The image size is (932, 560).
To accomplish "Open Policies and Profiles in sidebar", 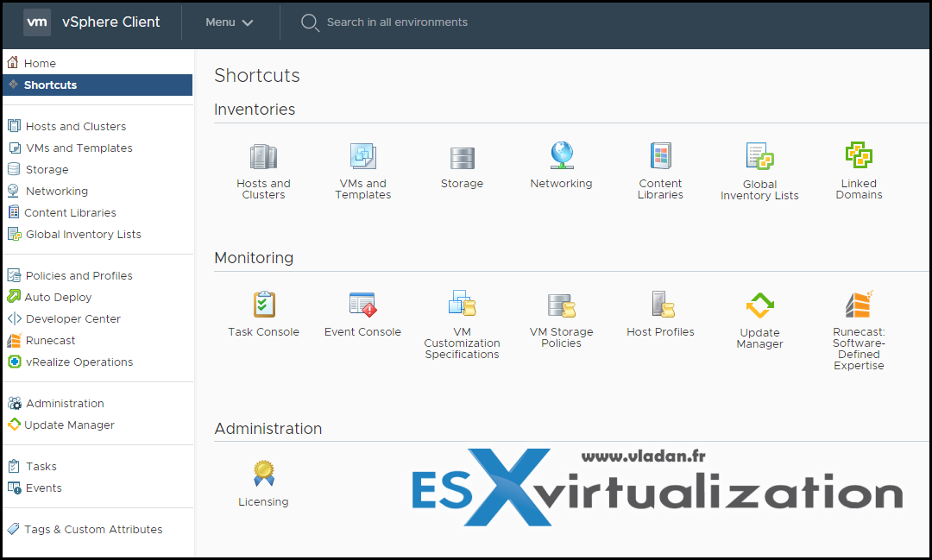I will pos(79,275).
